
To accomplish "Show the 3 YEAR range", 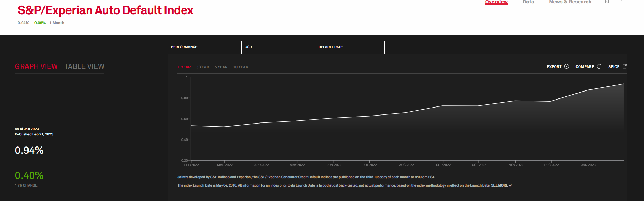I will coord(203,67).
